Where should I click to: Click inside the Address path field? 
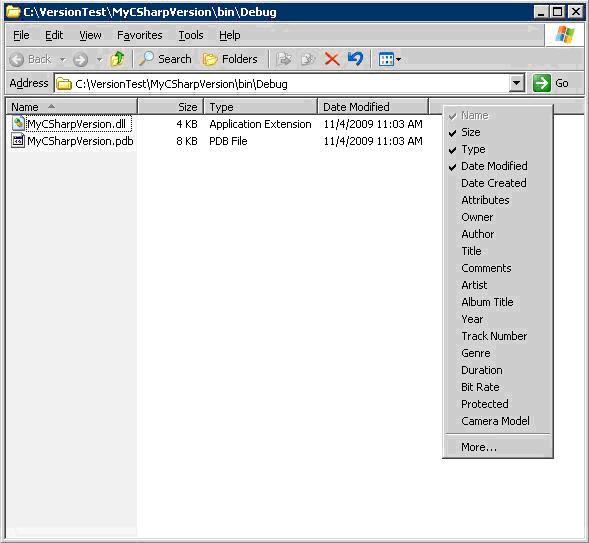pos(282,84)
